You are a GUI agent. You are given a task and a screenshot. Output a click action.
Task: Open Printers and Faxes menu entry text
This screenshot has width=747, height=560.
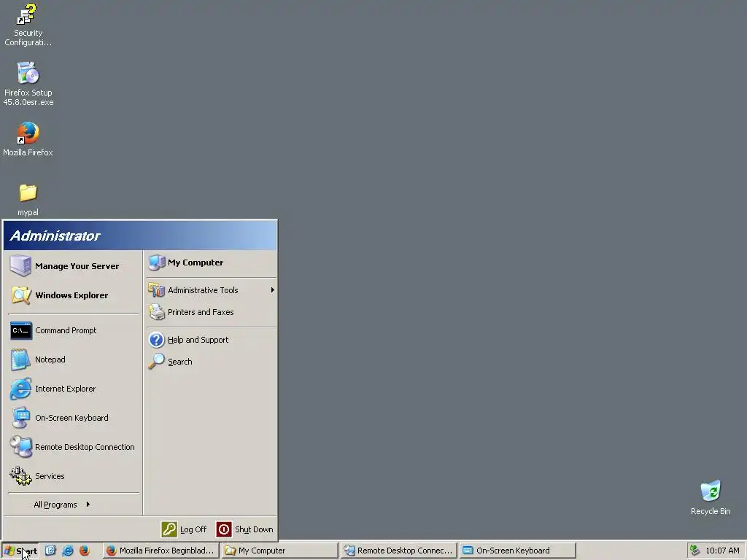(201, 312)
